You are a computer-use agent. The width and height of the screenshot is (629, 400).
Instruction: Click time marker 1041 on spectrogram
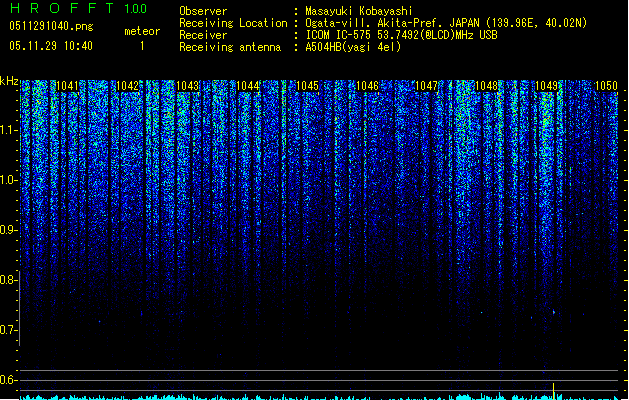[x=67, y=86]
